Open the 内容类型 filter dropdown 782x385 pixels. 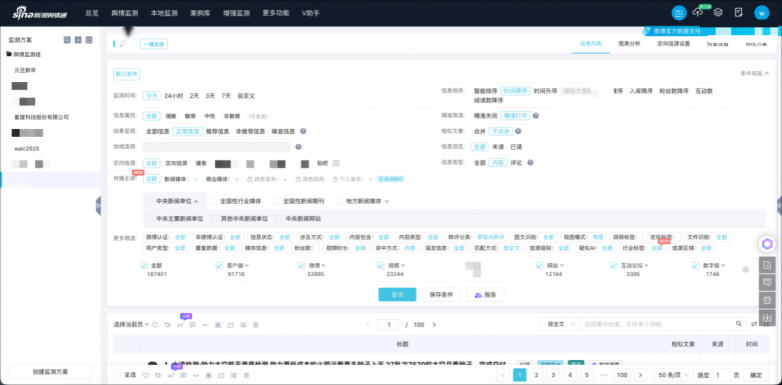click(418, 237)
